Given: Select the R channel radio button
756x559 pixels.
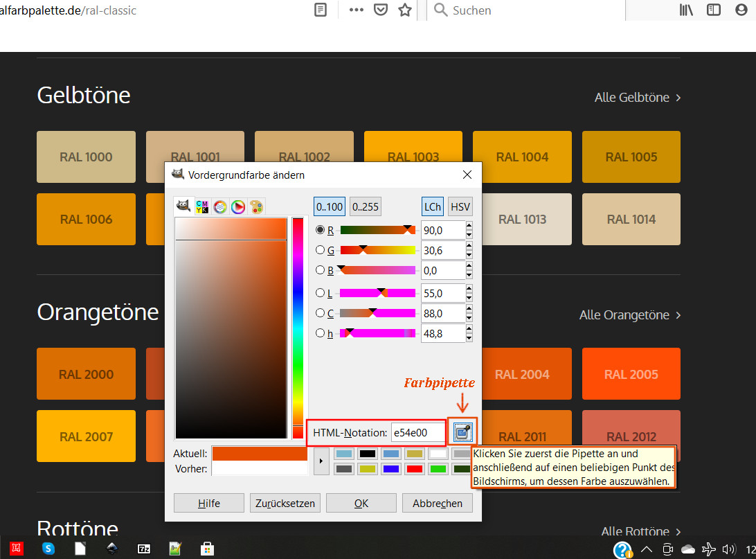Looking at the screenshot, I should pos(320,229).
